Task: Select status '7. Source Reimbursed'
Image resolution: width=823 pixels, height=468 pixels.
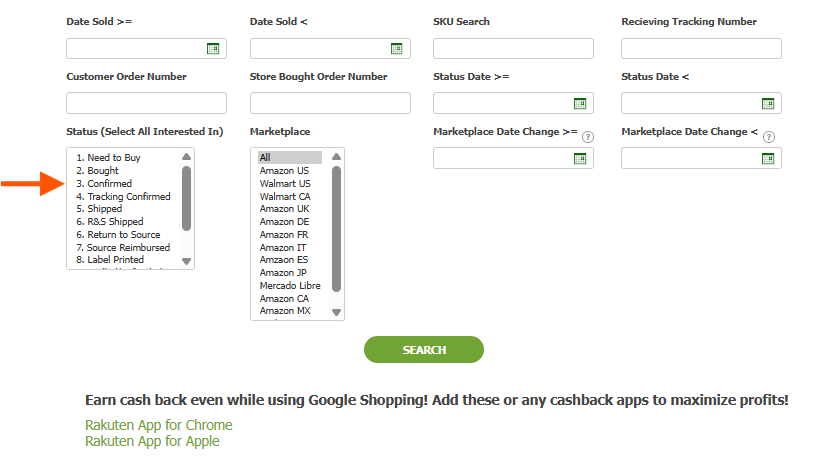Action: (x=123, y=248)
